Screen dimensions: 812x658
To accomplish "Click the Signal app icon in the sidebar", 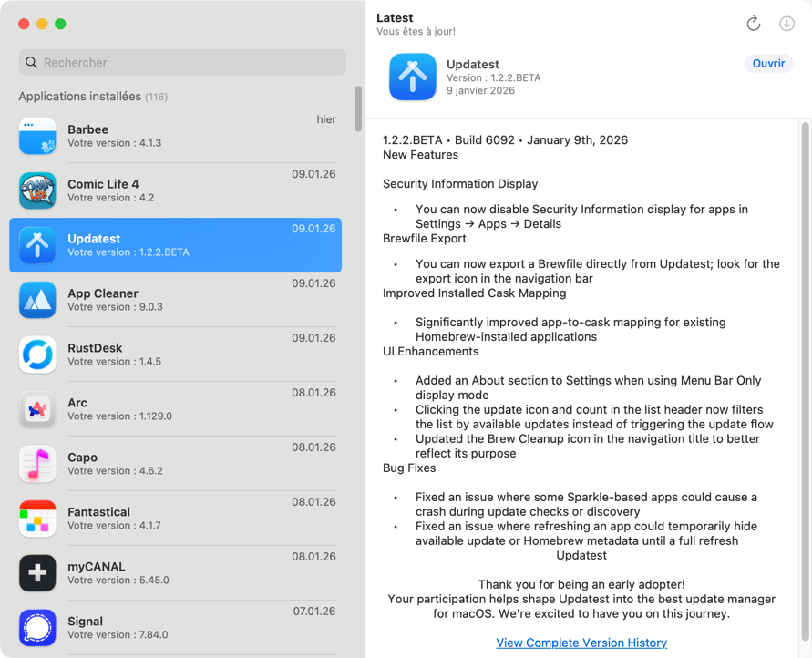I will point(36,628).
